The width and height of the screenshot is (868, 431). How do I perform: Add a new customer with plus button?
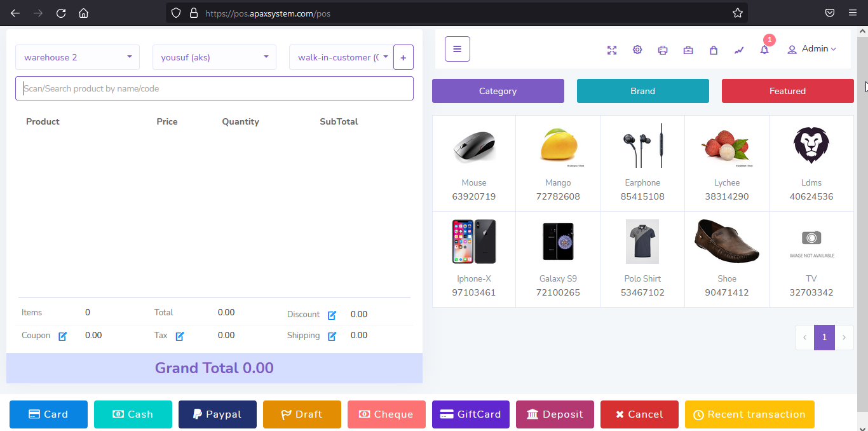click(x=403, y=57)
